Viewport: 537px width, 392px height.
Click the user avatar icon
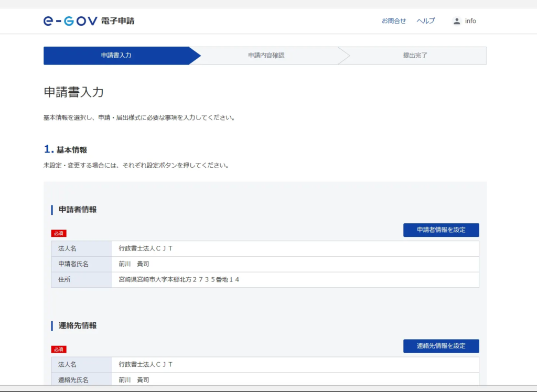point(456,21)
